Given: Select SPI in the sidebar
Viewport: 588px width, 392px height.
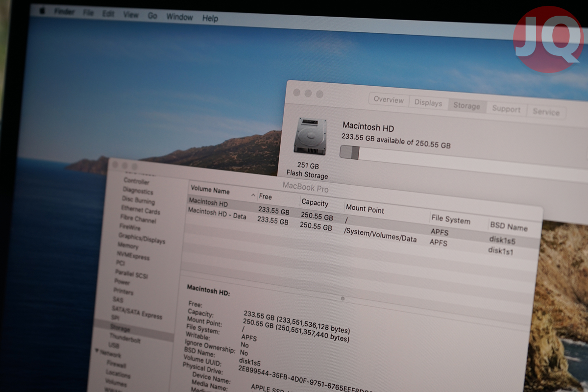Looking at the screenshot, I should coord(115,318).
